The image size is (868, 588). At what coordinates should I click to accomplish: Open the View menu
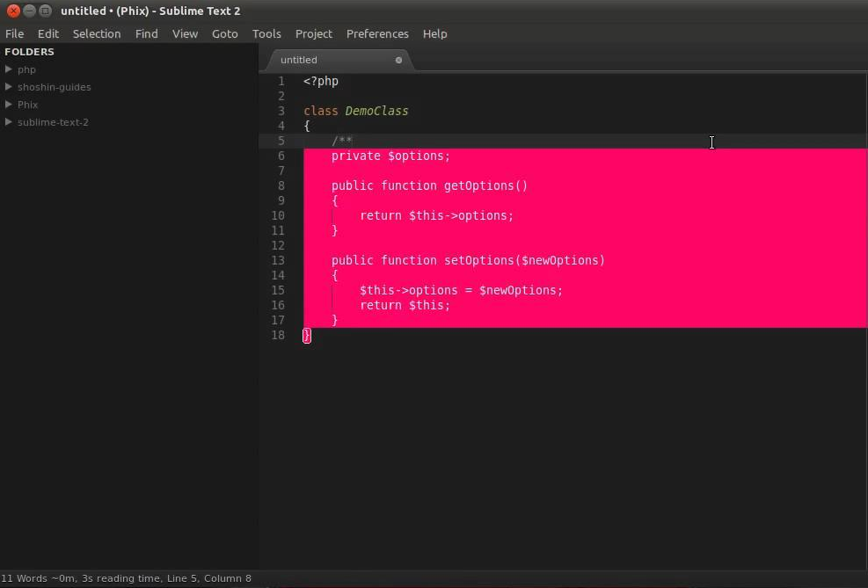pos(185,33)
